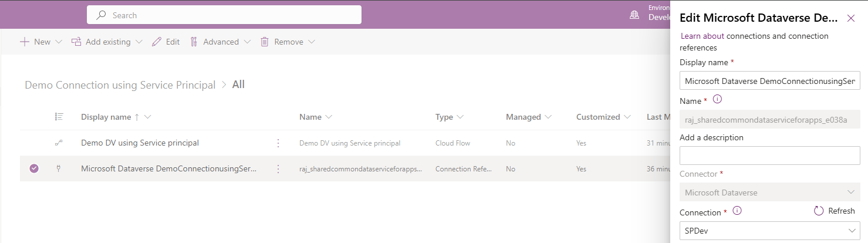Click the cloud flow icon for Demo DV row
Screen dimensions: 868x243
click(59, 143)
